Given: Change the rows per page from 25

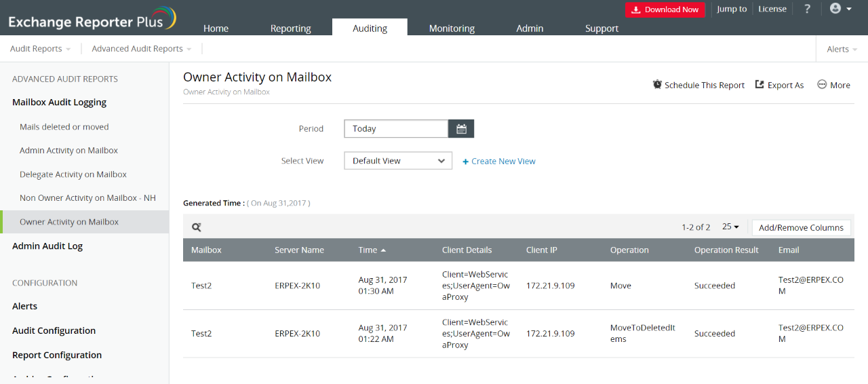Looking at the screenshot, I should (x=730, y=227).
